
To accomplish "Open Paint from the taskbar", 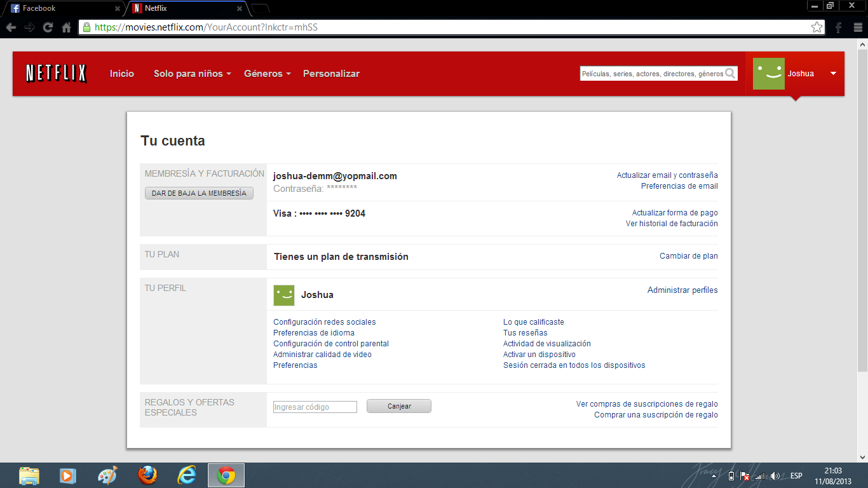I will click(x=107, y=475).
